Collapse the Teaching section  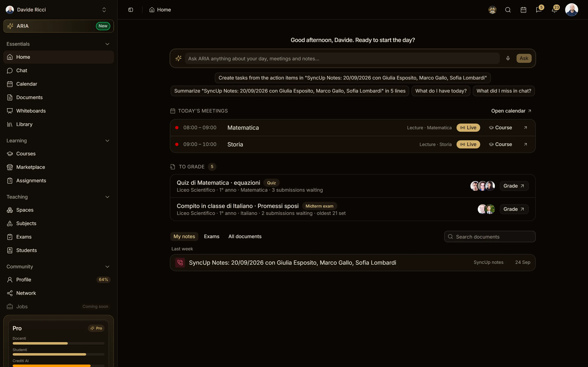point(107,197)
